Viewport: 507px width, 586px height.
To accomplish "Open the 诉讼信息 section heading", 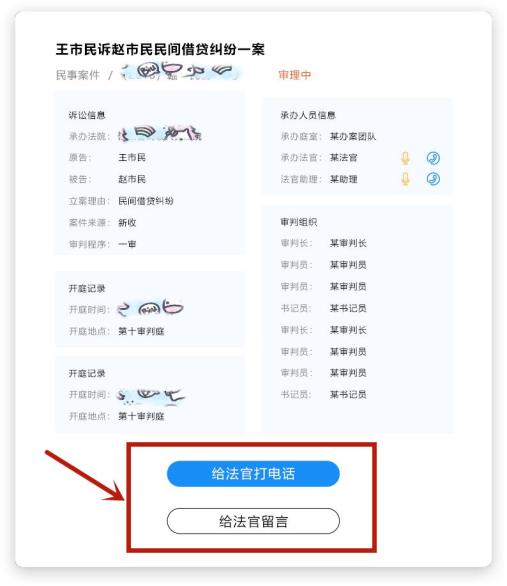I will [87, 115].
